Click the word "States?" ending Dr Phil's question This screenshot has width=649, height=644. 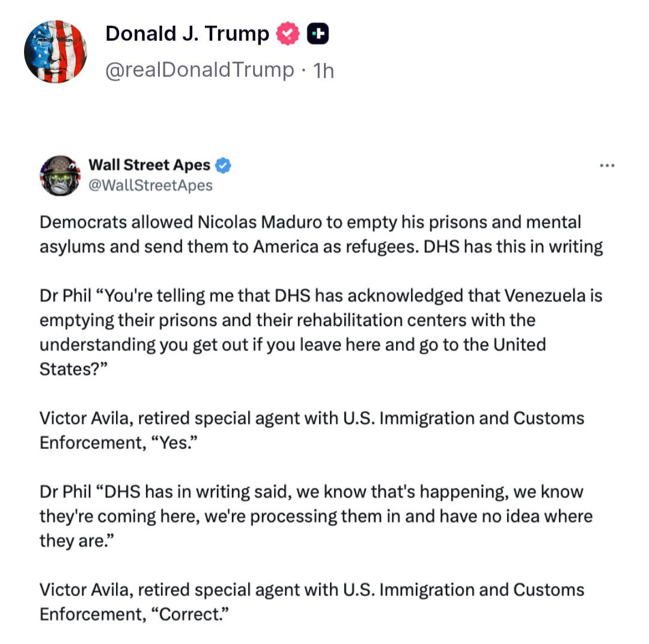73,369
